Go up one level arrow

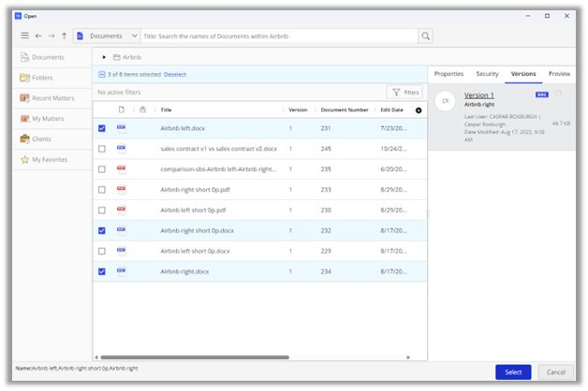coord(64,36)
